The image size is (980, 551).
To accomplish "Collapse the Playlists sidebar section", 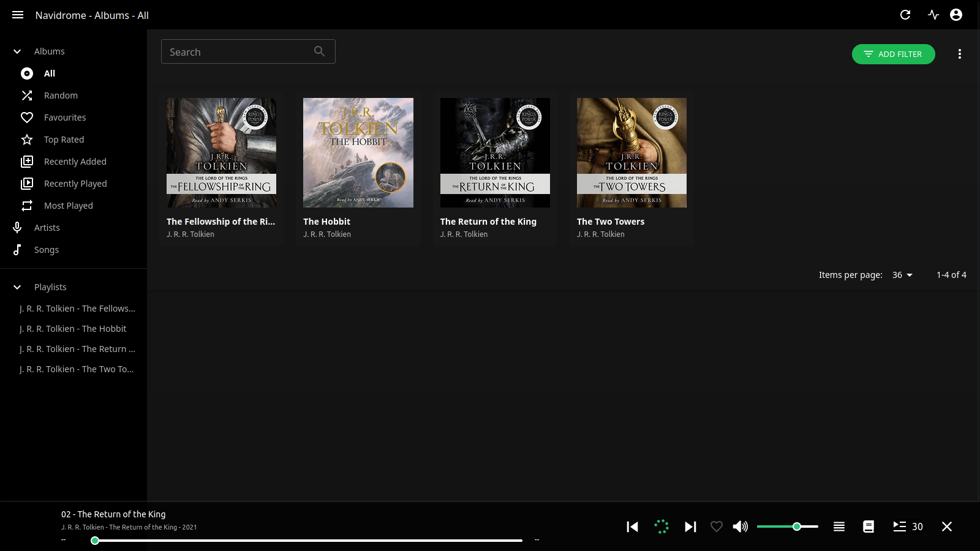I will (x=17, y=287).
